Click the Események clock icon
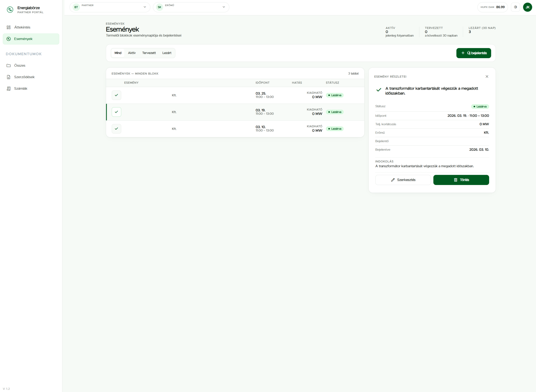 (x=9, y=39)
